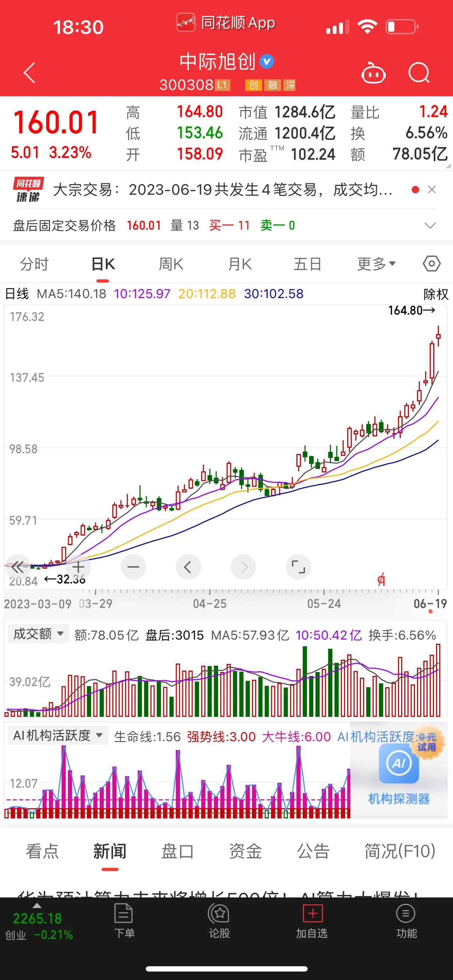Open the 简况(F10) tab
The width and height of the screenshot is (453, 980).
tap(400, 851)
